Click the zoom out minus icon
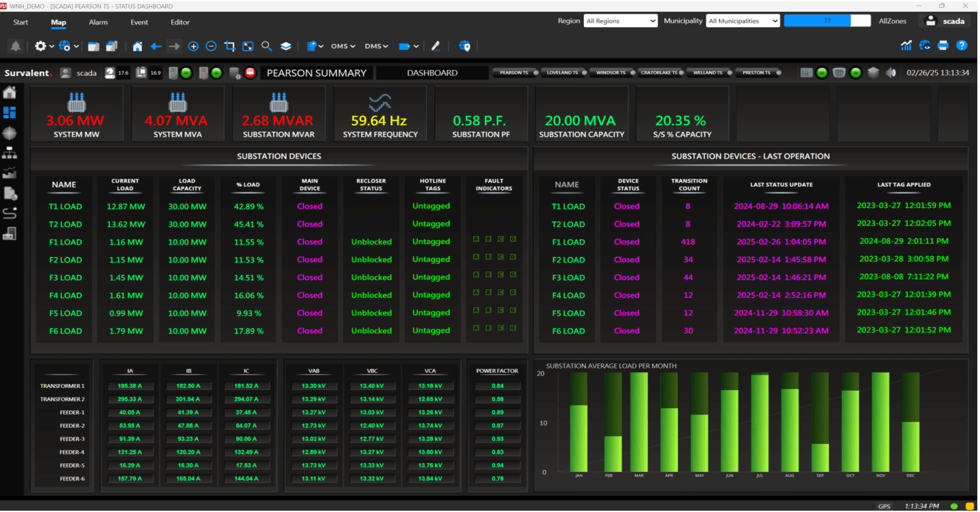The image size is (980, 512). (x=211, y=47)
